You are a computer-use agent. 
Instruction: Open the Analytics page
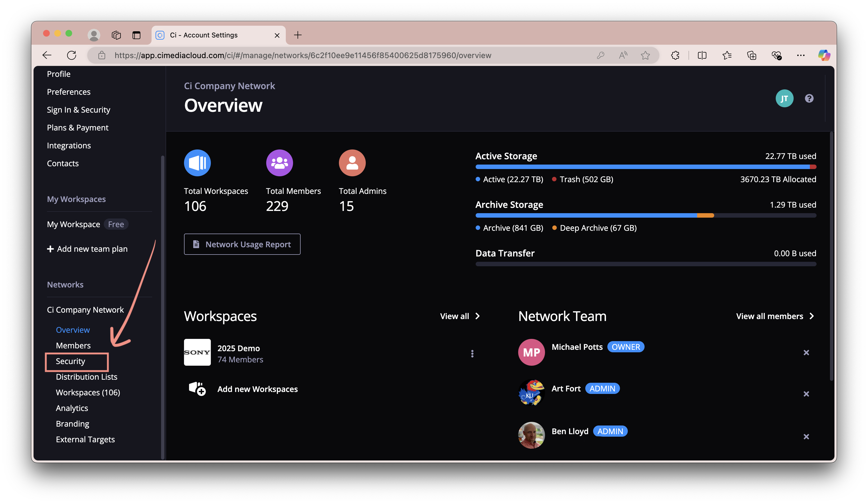tap(72, 408)
